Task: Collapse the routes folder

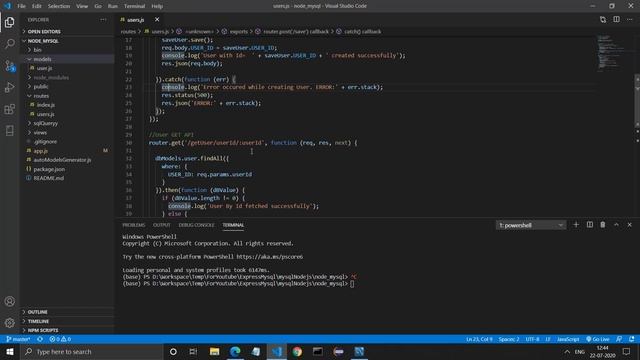Action: 67,96
